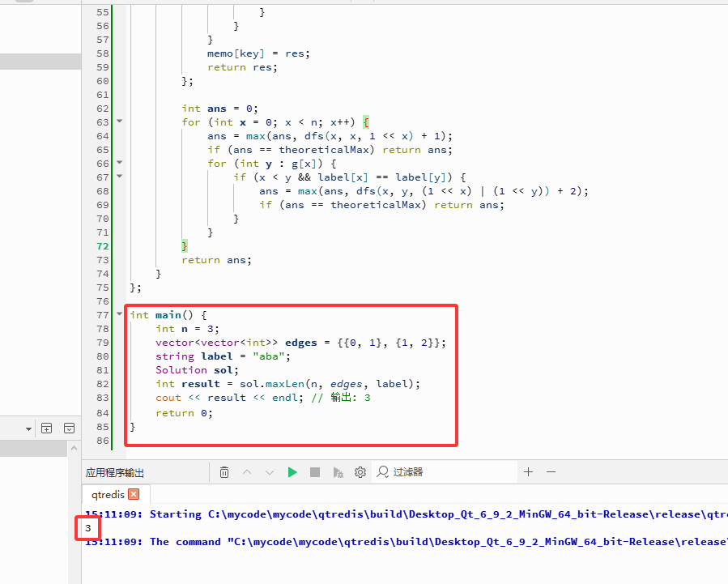
Task: Re-run the program with green play button
Action: (x=292, y=472)
